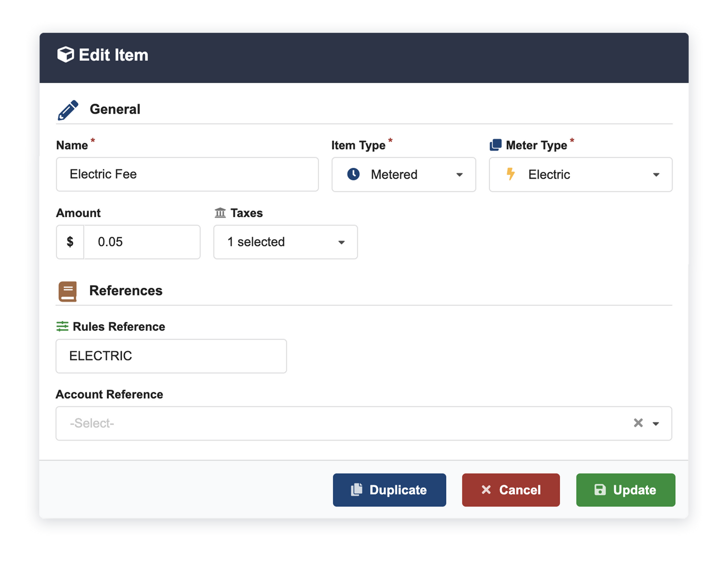Save changes with the green Update button
This screenshot has height=561, width=728.
pos(625,490)
